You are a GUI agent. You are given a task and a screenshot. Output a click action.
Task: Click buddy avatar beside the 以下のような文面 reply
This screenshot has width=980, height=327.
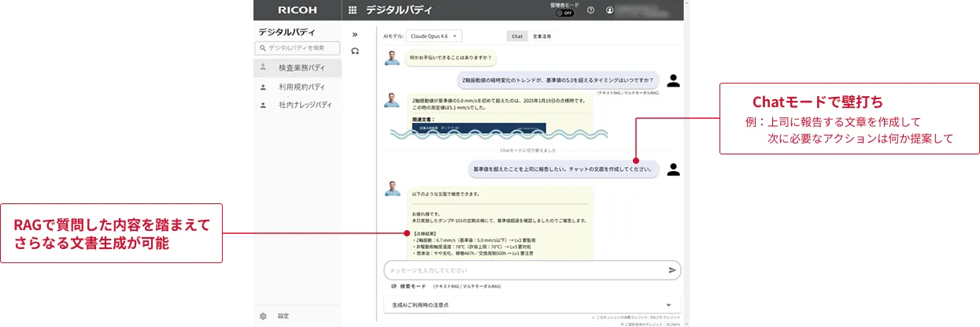(x=392, y=188)
